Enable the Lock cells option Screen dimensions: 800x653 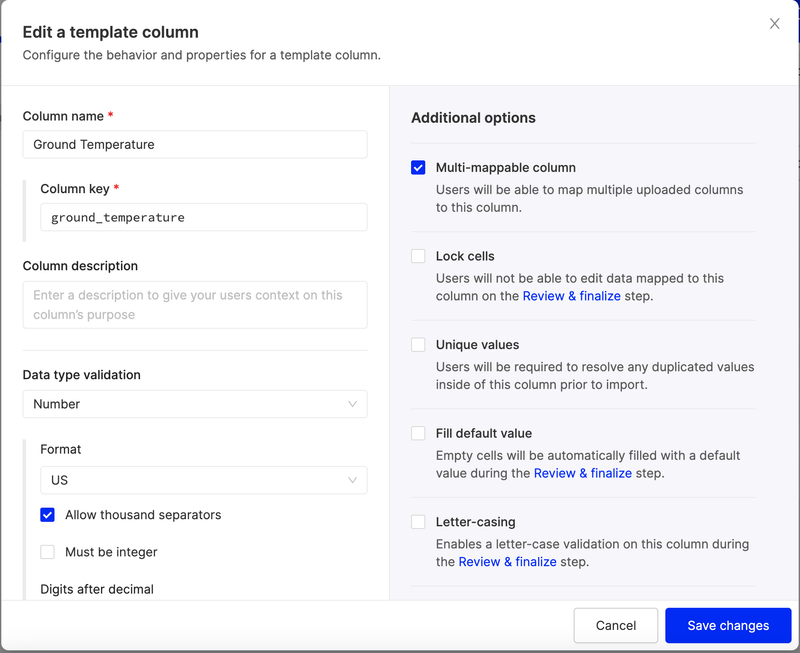click(x=418, y=256)
